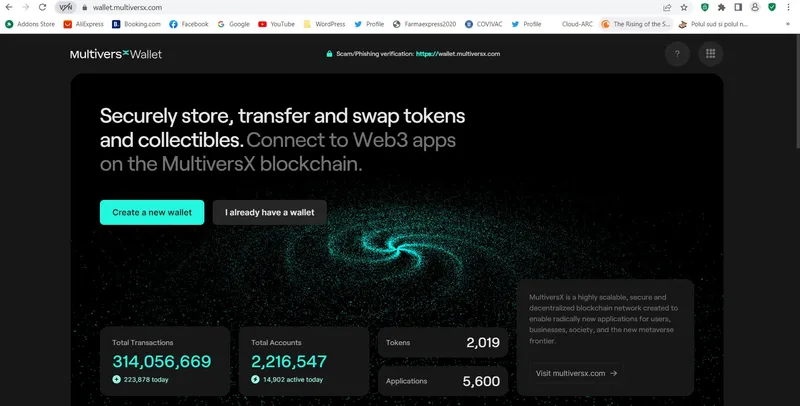Reload the page with the refresh icon

coord(43,7)
